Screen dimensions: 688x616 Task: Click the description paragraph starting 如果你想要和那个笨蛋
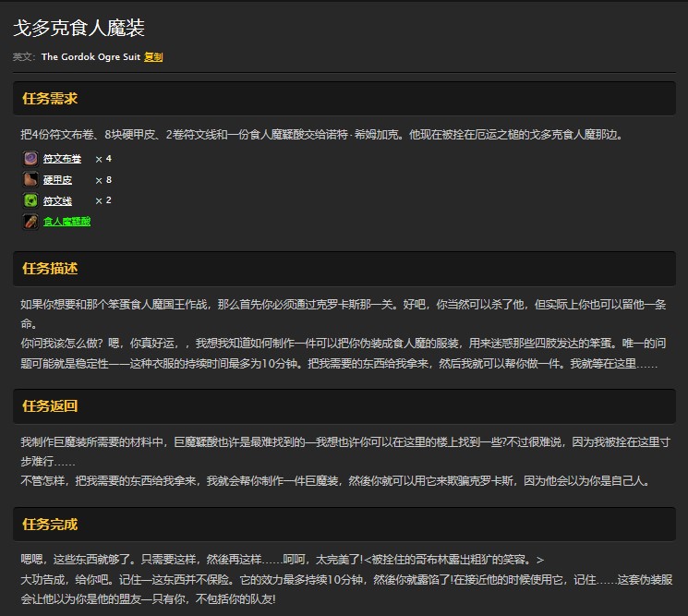[344, 314]
